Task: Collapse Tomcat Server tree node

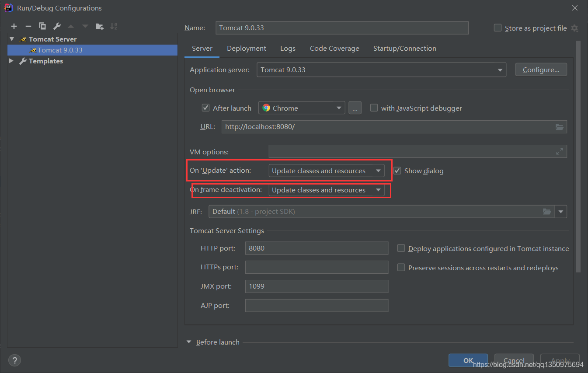Action: point(12,39)
